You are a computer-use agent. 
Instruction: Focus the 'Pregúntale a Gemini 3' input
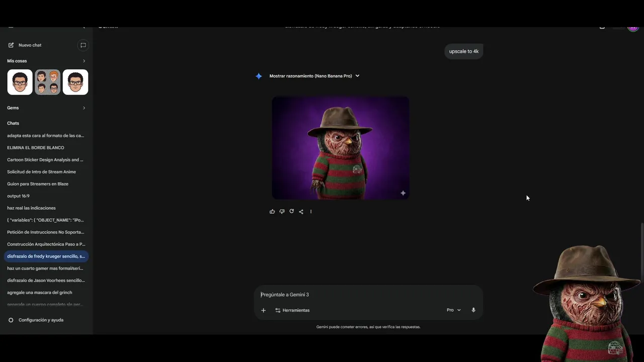(368, 295)
